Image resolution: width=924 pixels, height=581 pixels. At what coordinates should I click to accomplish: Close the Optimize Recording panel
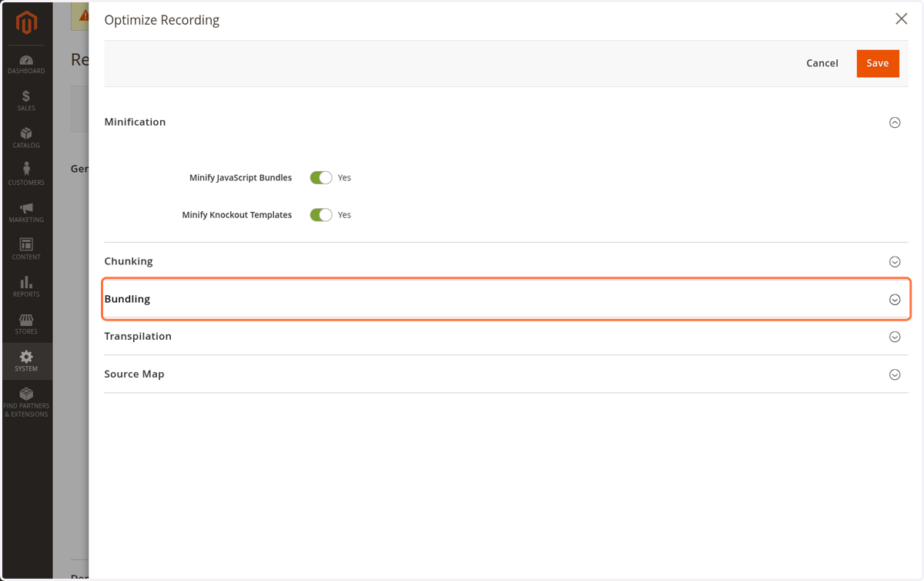(901, 19)
